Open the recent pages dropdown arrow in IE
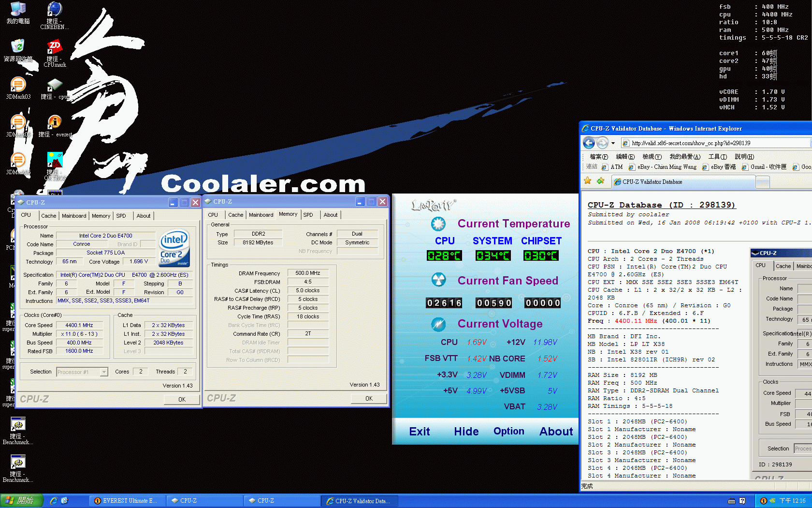Viewport: 812px width, 508px height. click(x=613, y=143)
